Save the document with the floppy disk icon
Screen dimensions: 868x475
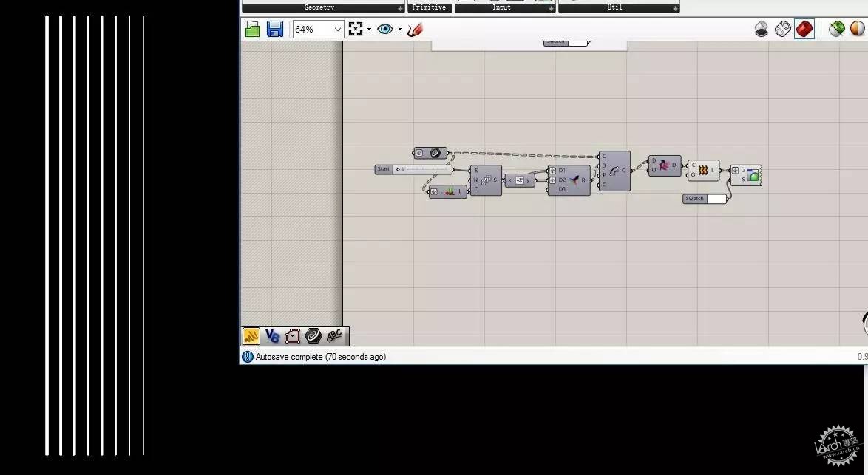(274, 30)
